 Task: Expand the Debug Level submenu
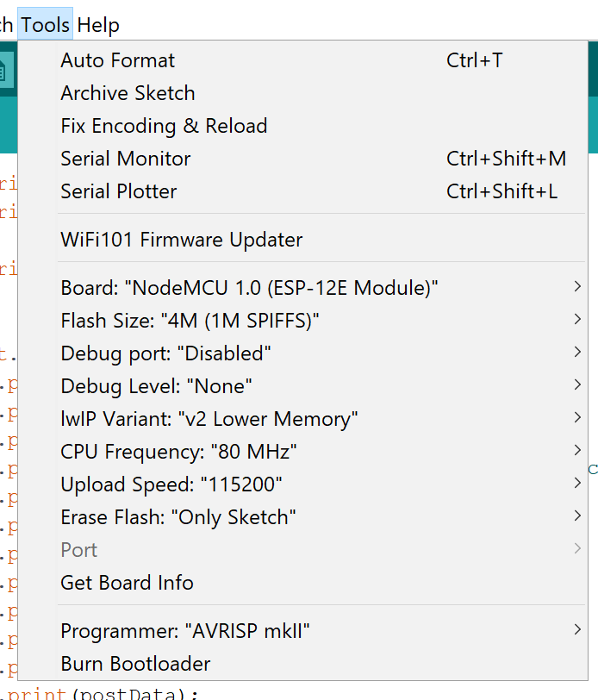point(577,385)
